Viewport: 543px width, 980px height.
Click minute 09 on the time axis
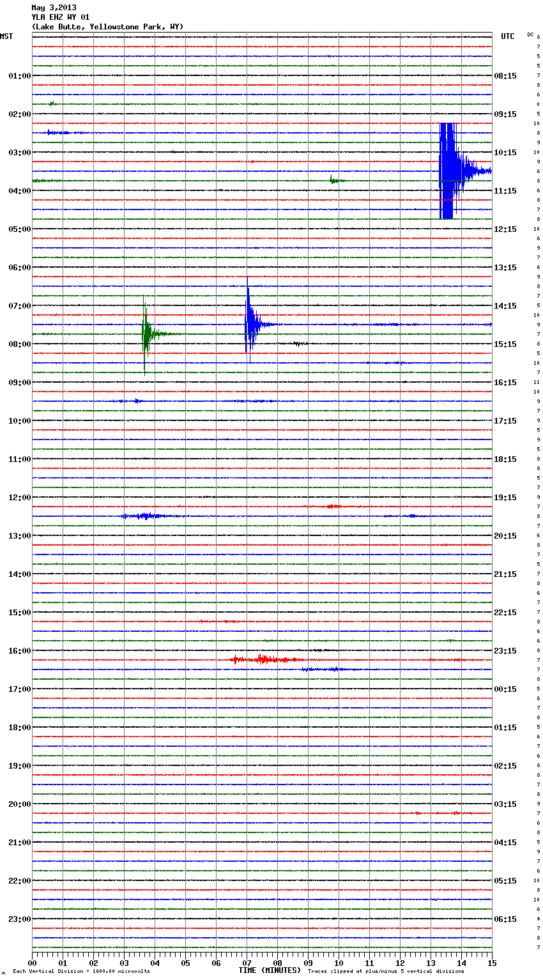[x=308, y=963]
